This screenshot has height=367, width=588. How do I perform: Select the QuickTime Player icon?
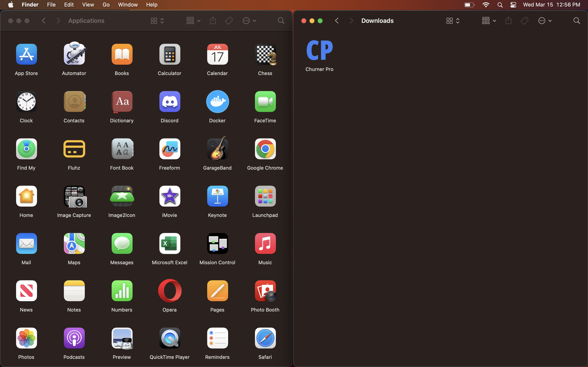click(170, 338)
